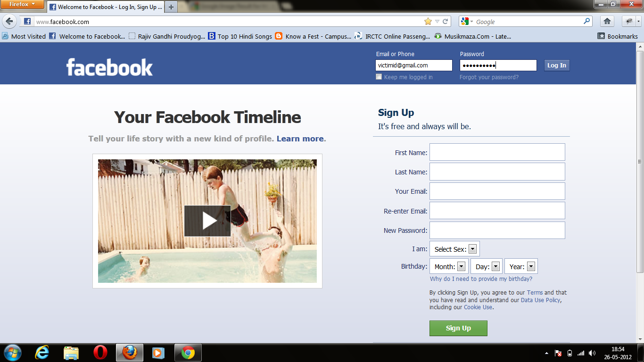The image size is (644, 362).
Task: Open the Bookmarks star icon on bookmarks bar
Action: 601,36
